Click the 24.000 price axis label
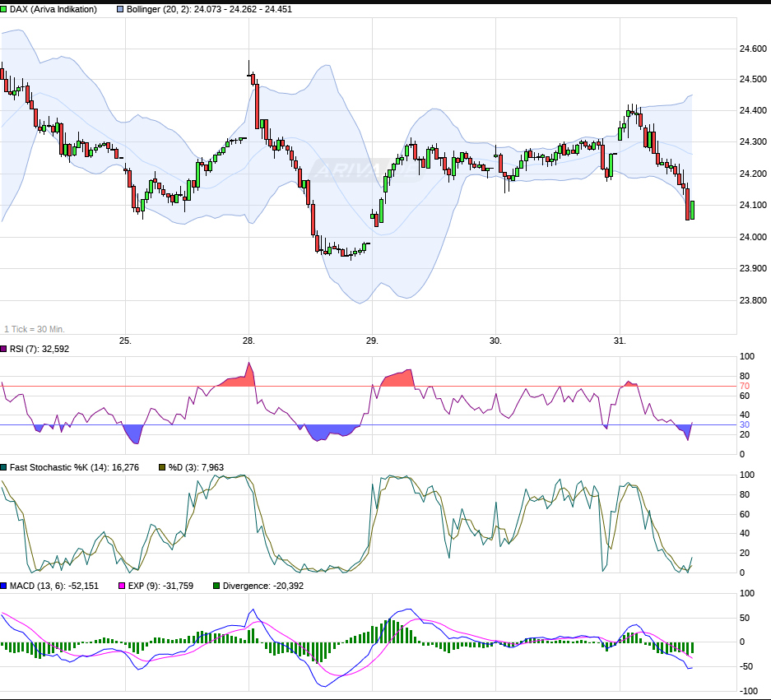 (x=753, y=237)
